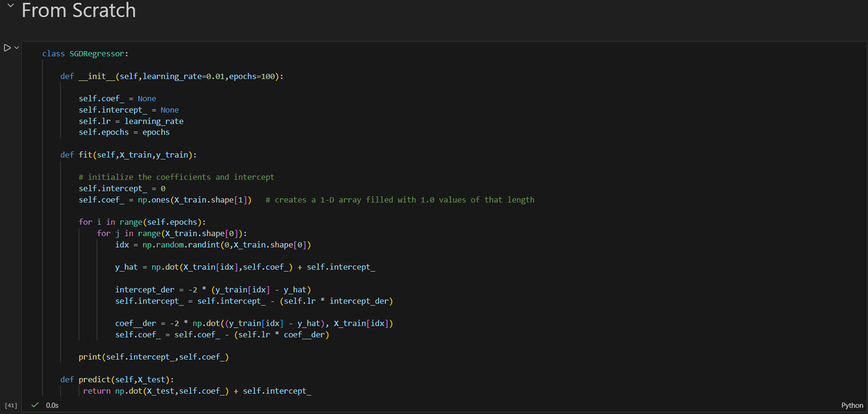Click the self.coef_ update line
This screenshot has width=868, height=414.
[222, 335]
